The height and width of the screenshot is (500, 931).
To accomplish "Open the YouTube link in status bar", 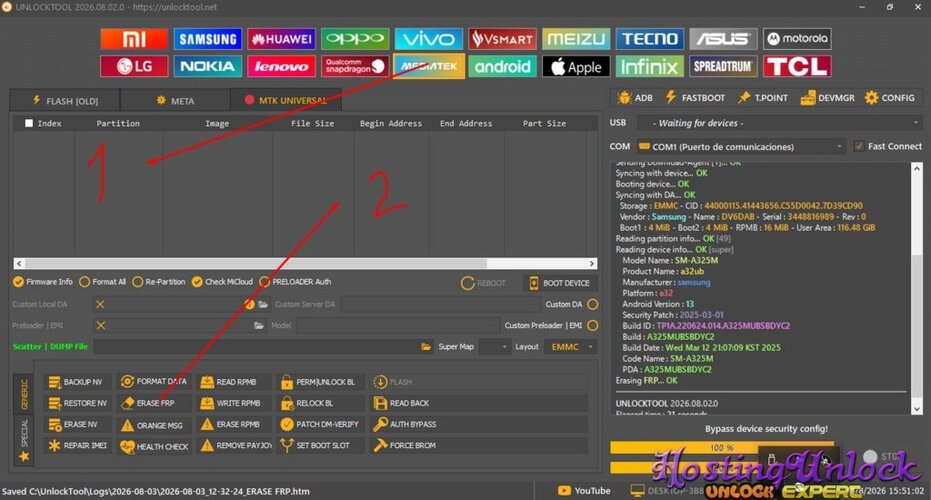I will pyautogui.click(x=584, y=490).
